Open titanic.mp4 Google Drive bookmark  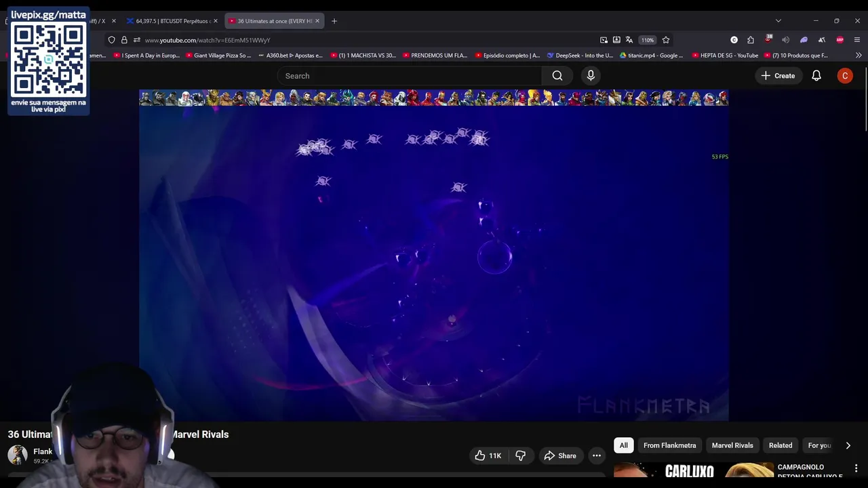[x=652, y=56]
